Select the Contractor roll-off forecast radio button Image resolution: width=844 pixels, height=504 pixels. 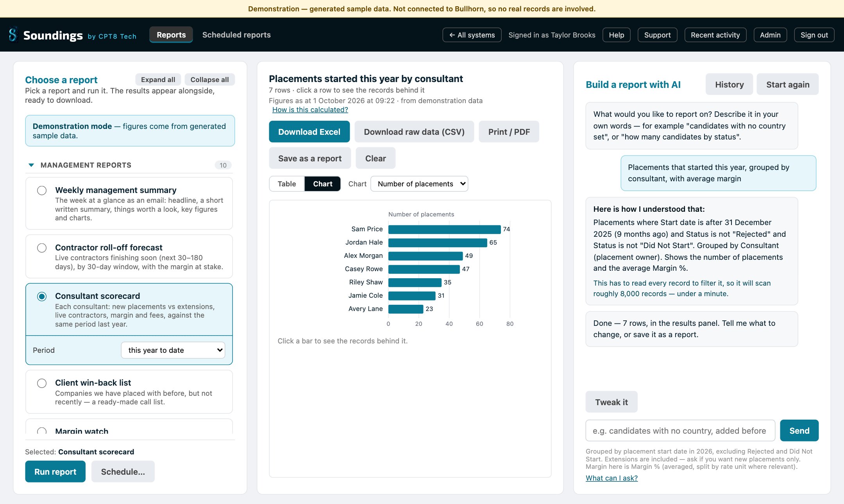pos(42,248)
